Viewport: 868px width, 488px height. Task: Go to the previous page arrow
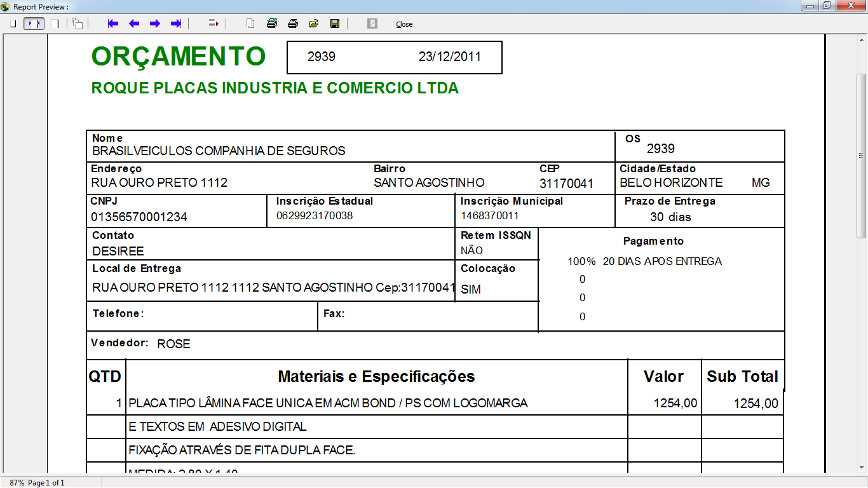pos(134,24)
